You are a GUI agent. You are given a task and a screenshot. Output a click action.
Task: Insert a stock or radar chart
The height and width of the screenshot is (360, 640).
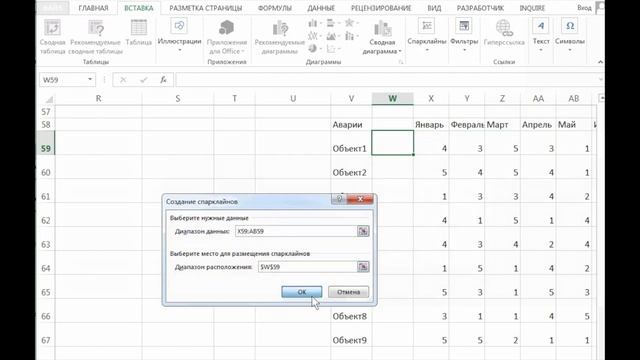[x=351, y=23]
